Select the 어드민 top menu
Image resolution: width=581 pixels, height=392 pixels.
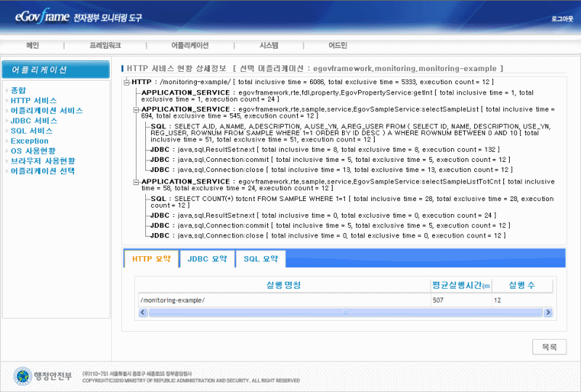pos(338,45)
